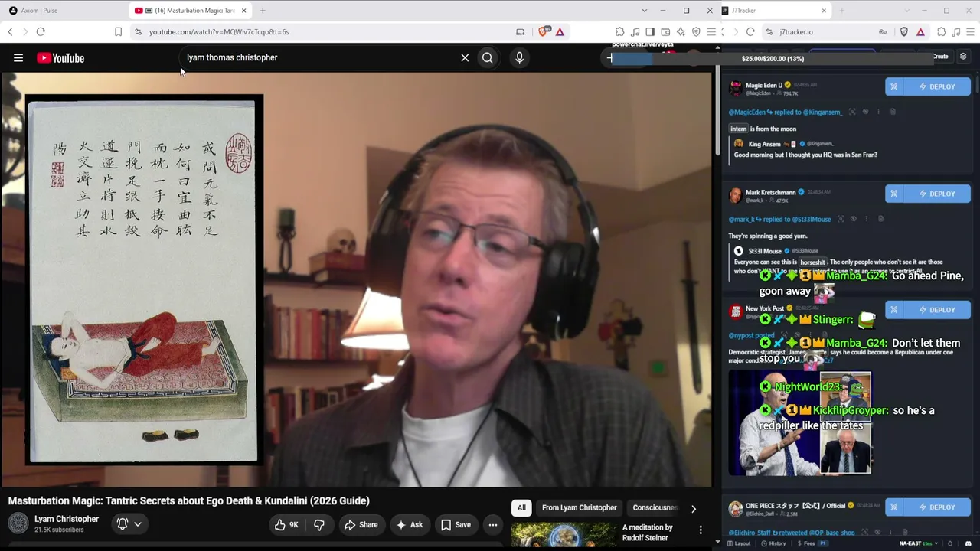The height and width of the screenshot is (551, 980).
Task: Open menu for Rudolf Steiner meditation video
Action: point(701,530)
